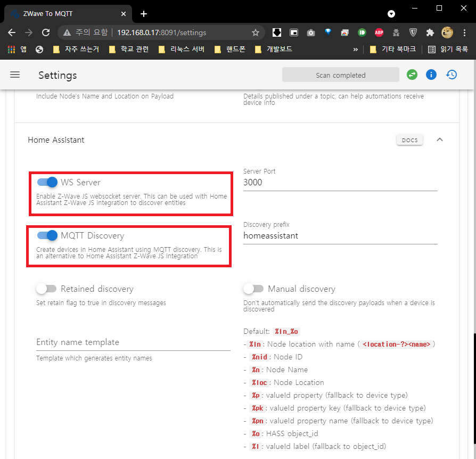Open the 개발보드 bookmark folder
476x459 pixels.
click(x=274, y=49)
